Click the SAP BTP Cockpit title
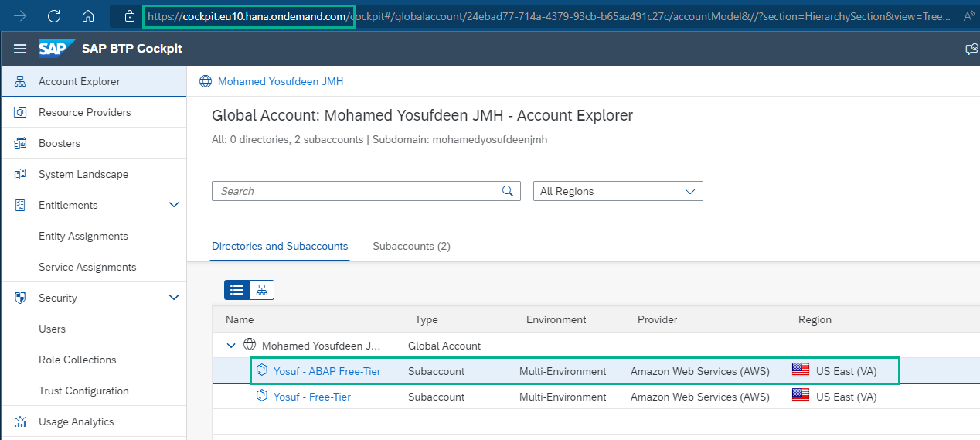 (132, 49)
